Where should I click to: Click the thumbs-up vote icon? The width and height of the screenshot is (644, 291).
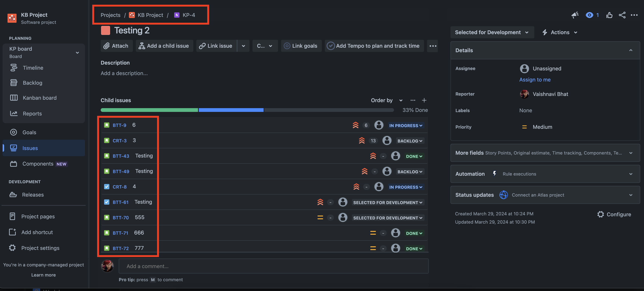(609, 15)
